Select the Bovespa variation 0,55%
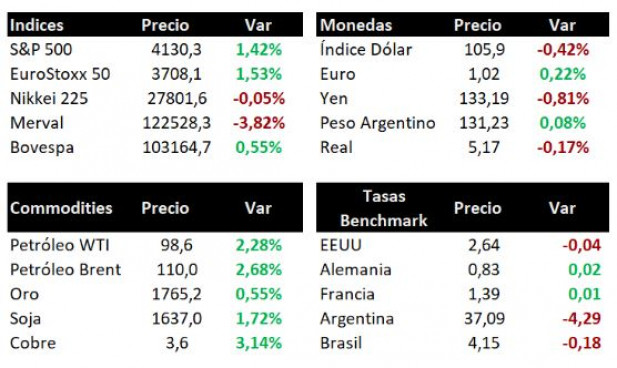617x368 pixels. pyautogui.click(x=259, y=147)
